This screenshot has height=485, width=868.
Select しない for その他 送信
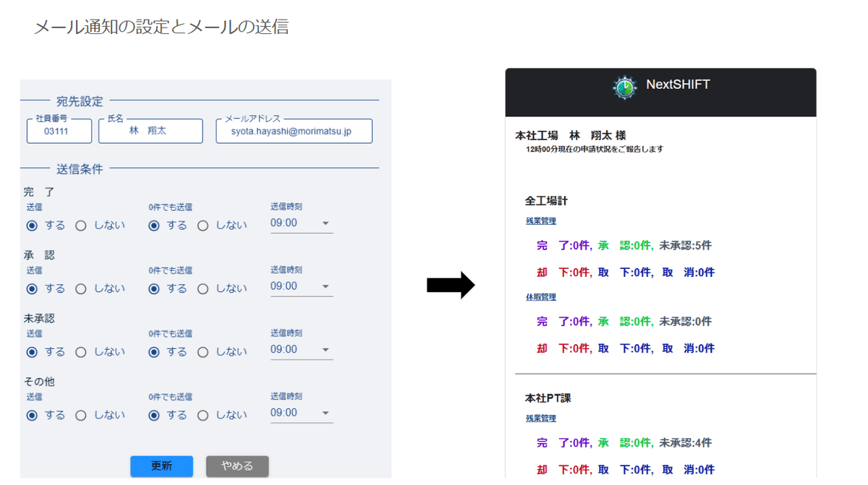click(80, 415)
